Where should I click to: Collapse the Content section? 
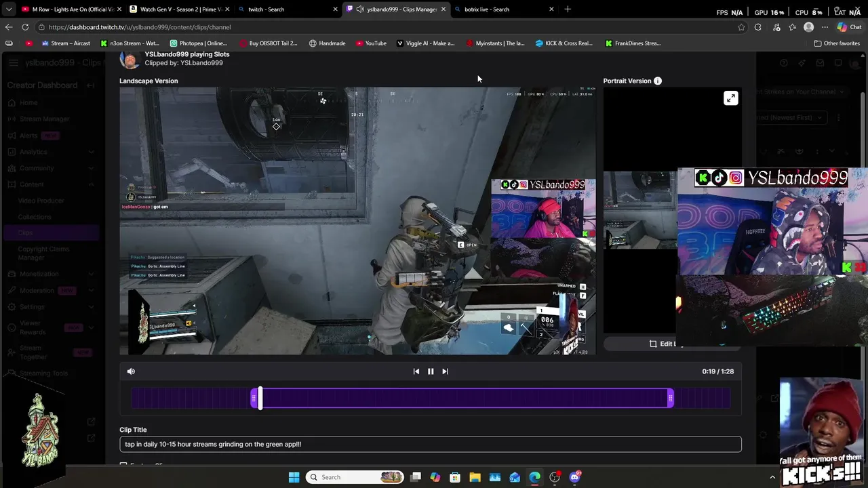click(x=92, y=184)
